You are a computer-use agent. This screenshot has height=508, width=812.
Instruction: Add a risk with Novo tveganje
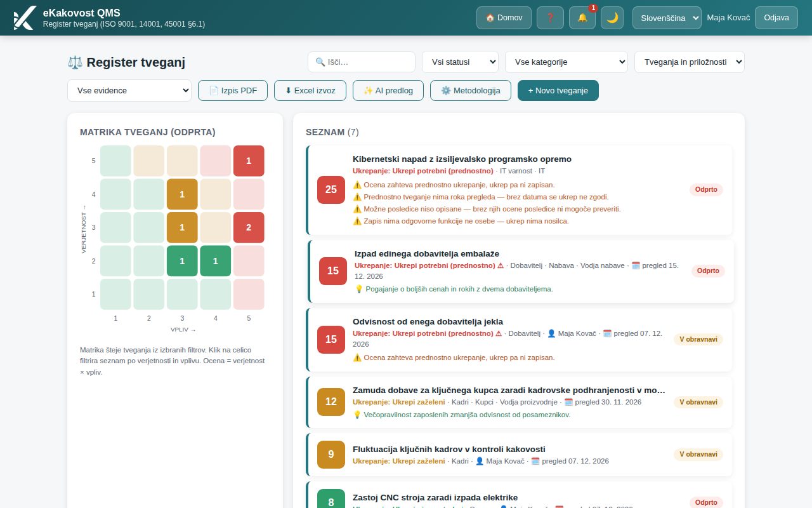(x=558, y=90)
